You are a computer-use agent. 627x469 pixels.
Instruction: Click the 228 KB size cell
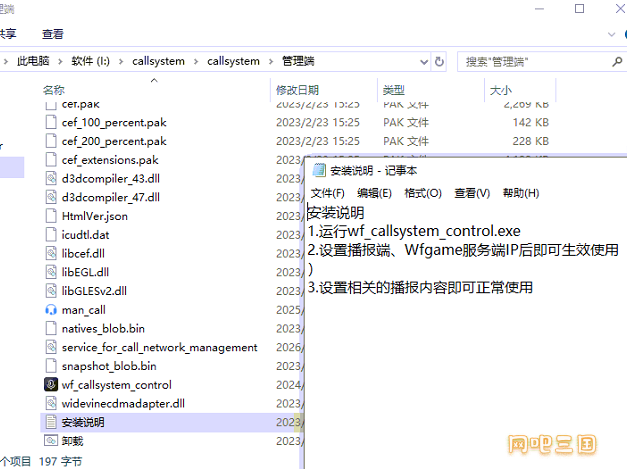coord(531,141)
